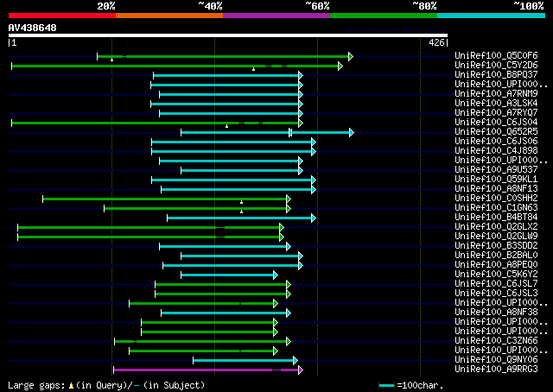This screenshot has height=392, width=553.
Task: Select the UniRef100_Q59KL1 label
Action: pyautogui.click(x=496, y=180)
